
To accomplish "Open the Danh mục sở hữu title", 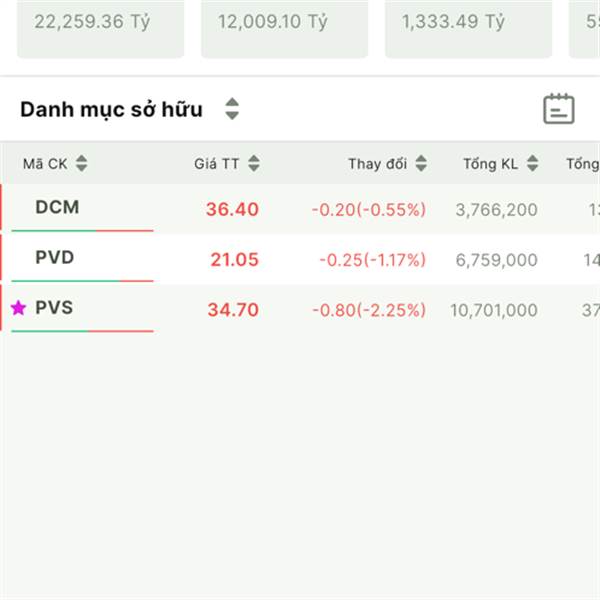I will (111, 109).
